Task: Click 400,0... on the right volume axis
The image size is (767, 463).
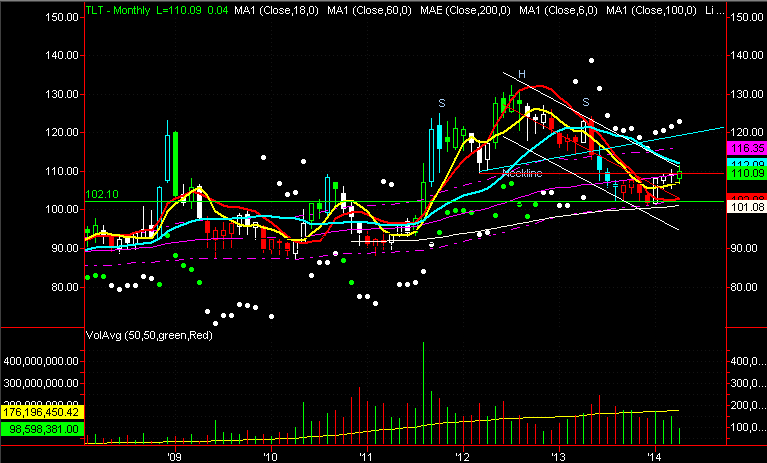Action: coord(747,361)
